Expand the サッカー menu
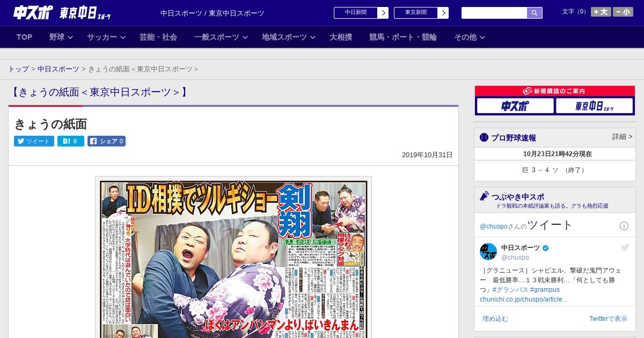 pos(106,37)
